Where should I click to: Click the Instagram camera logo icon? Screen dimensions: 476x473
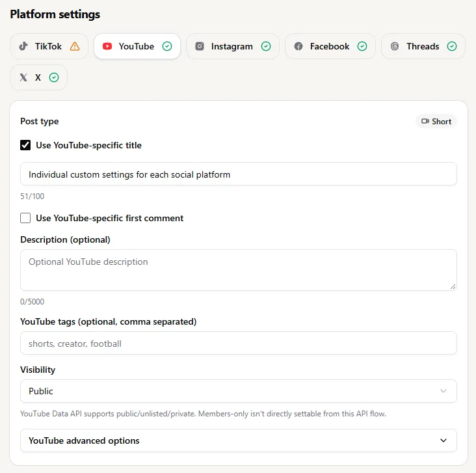200,46
